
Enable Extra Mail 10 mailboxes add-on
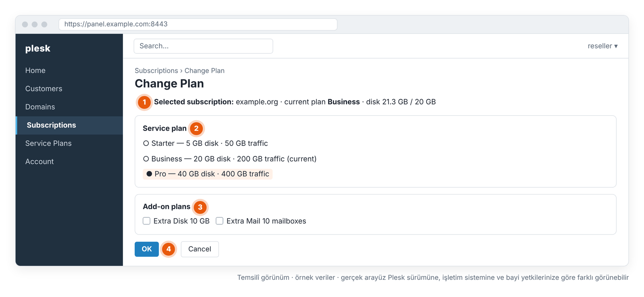(219, 221)
